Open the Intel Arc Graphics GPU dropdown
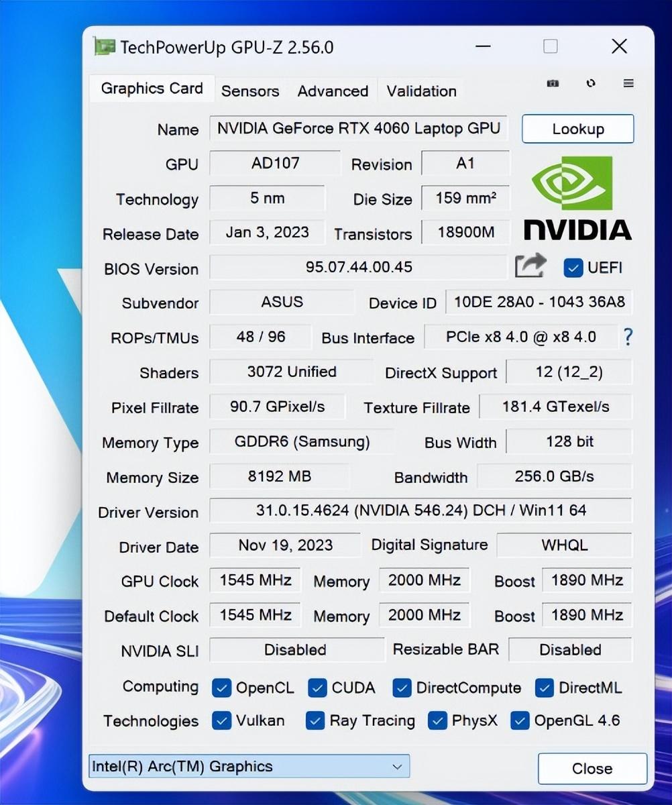Image resolution: width=672 pixels, height=805 pixels. [x=249, y=766]
